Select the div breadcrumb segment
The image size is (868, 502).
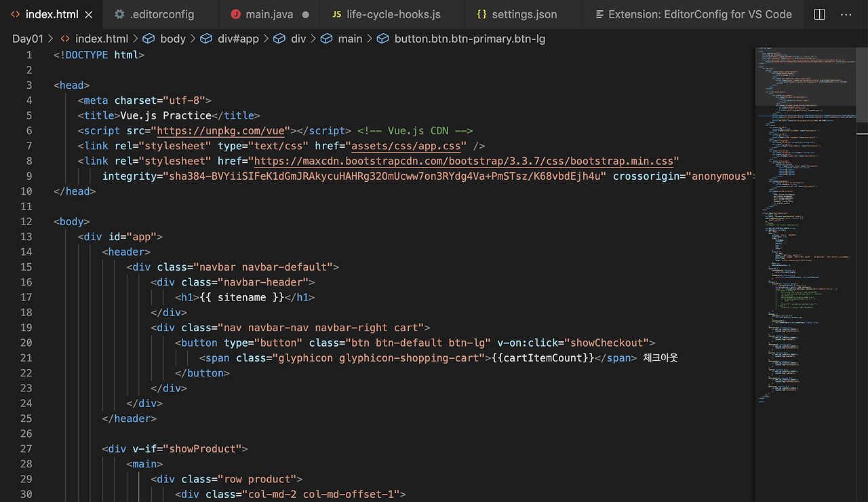pyautogui.click(x=298, y=39)
